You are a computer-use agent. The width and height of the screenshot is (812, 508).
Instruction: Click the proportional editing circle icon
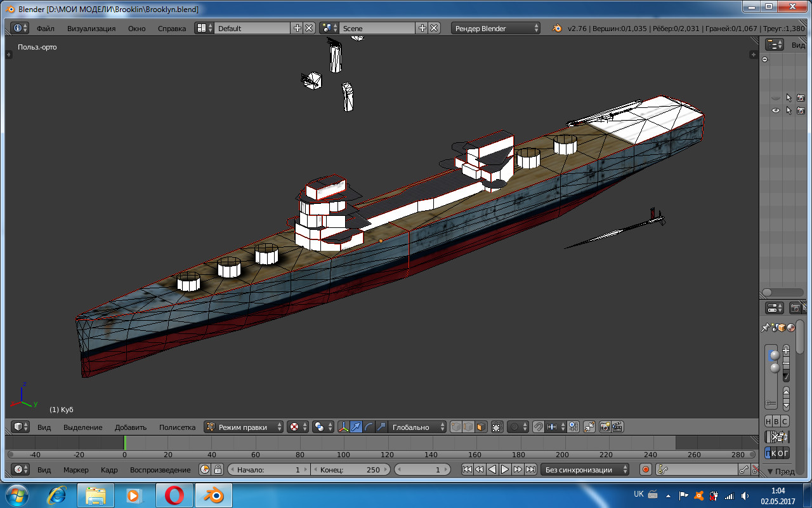pos(514,427)
